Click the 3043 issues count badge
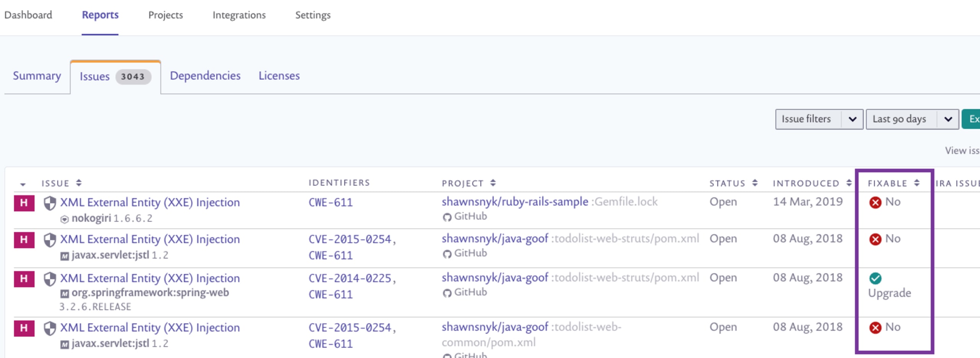 tap(132, 77)
